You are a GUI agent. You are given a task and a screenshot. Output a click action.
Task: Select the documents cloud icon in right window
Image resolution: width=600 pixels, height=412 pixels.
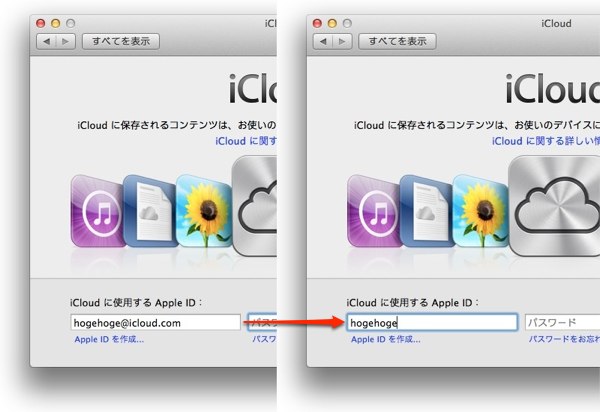427,211
